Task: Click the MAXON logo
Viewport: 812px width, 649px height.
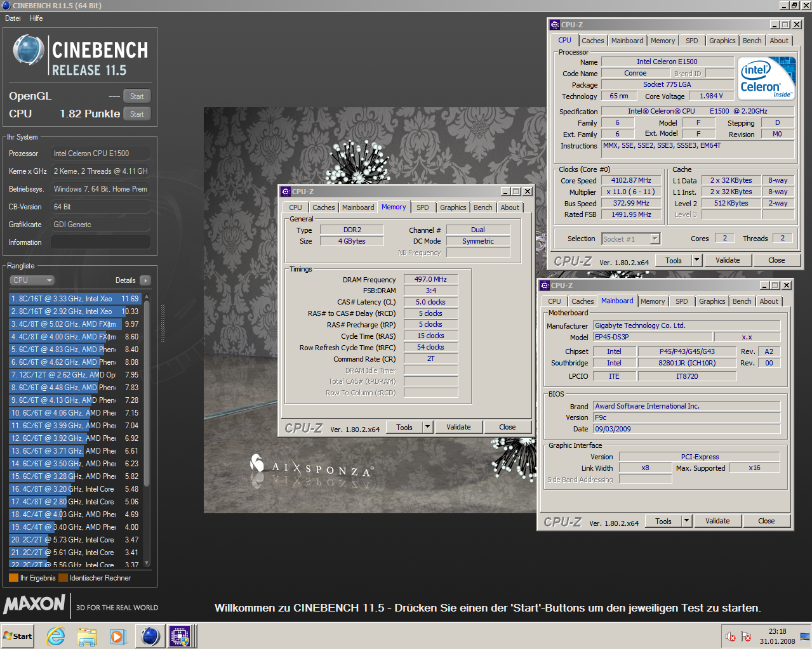Action: (x=34, y=603)
